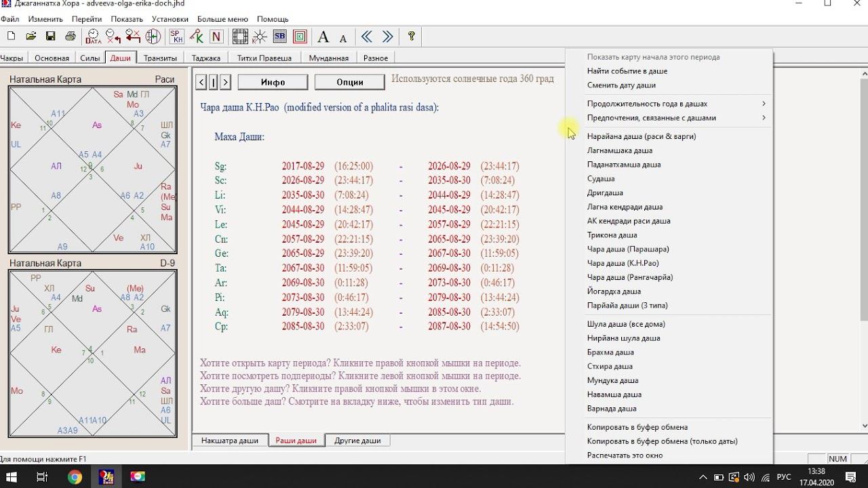868x488 pixels.
Task: Click the Опции button
Action: pyautogui.click(x=350, y=82)
